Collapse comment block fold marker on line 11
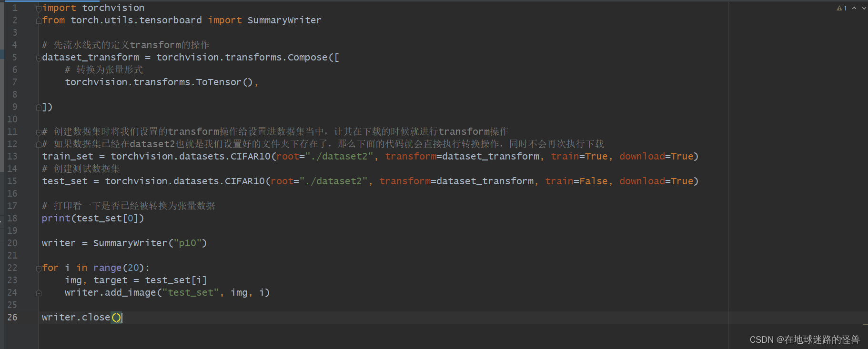868x349 pixels. 39,132
